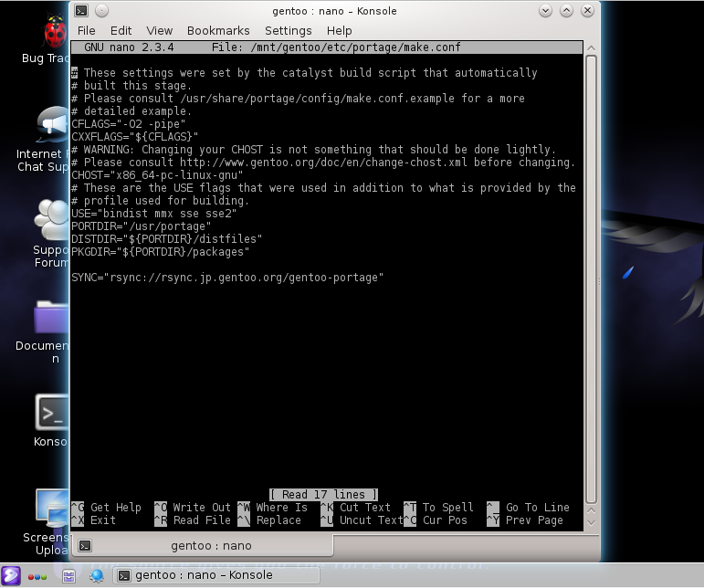704x588 pixels.
Task: Click the '# built this stage.' comment line
Action: (x=131, y=85)
